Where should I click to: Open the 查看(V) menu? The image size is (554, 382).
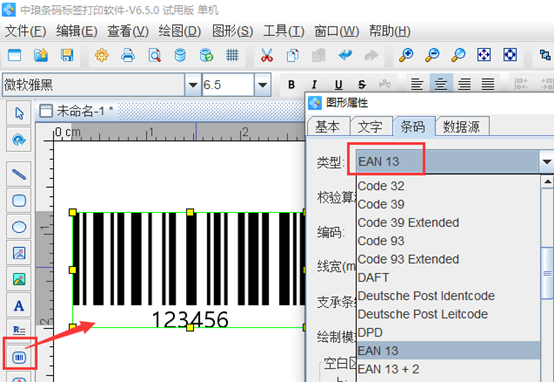tap(128, 31)
